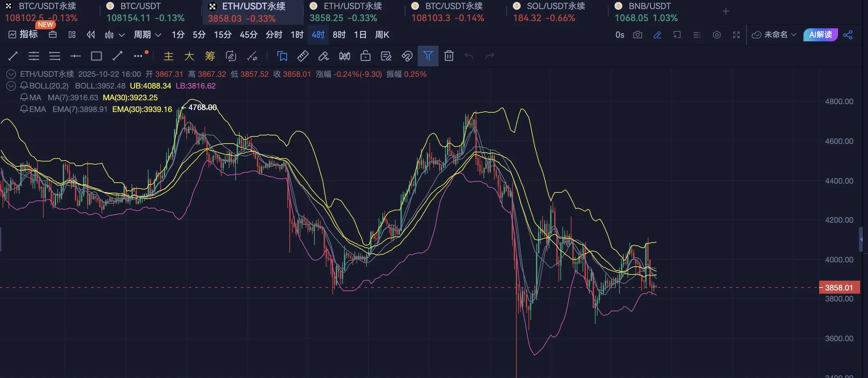Image resolution: width=868 pixels, height=378 pixels.
Task: Click the screenshot camera icon
Action: pos(637,35)
